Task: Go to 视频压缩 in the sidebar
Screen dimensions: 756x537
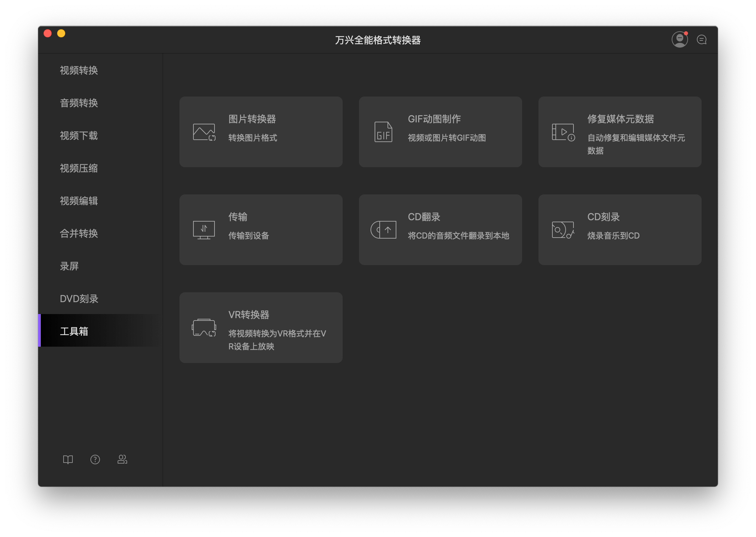Action: point(79,168)
